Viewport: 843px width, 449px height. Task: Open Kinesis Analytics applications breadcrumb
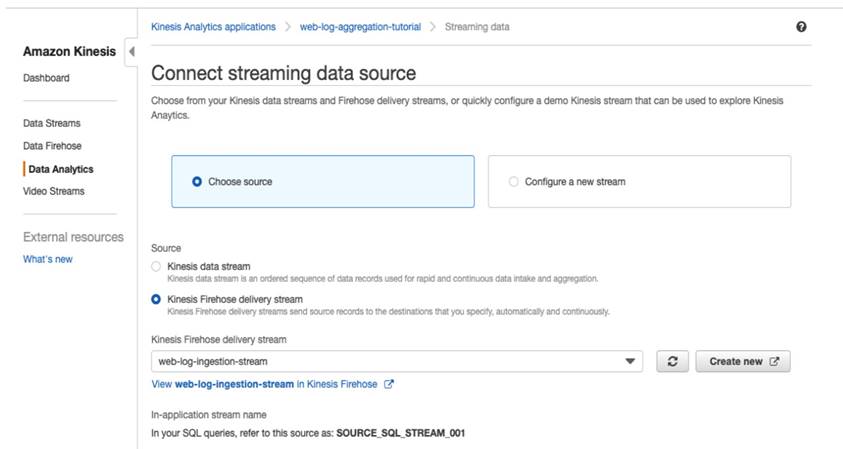(x=213, y=27)
